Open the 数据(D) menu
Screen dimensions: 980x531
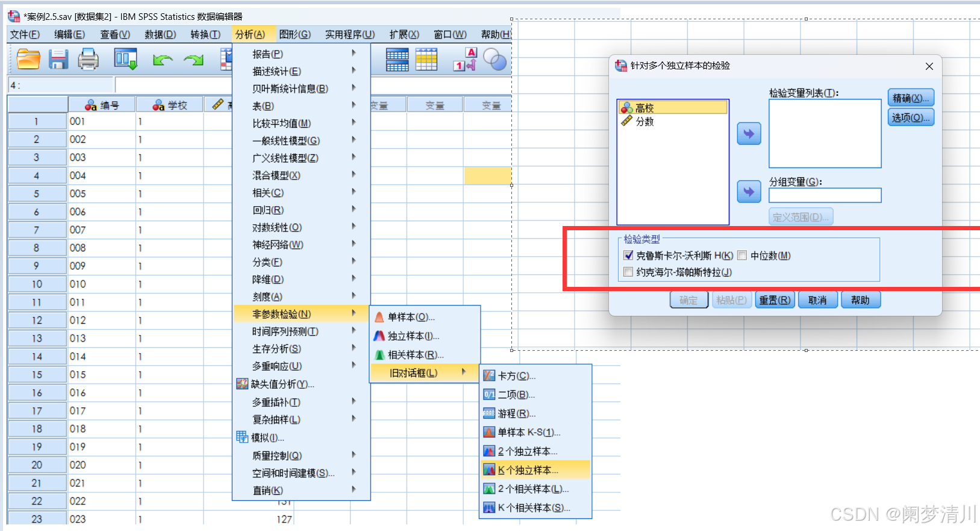pyautogui.click(x=160, y=34)
